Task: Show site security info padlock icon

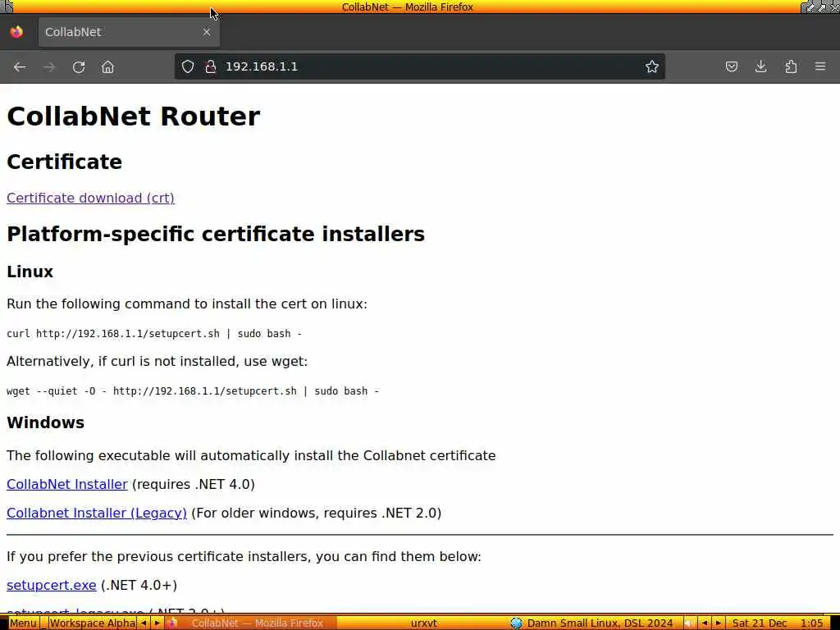Action: [211, 66]
